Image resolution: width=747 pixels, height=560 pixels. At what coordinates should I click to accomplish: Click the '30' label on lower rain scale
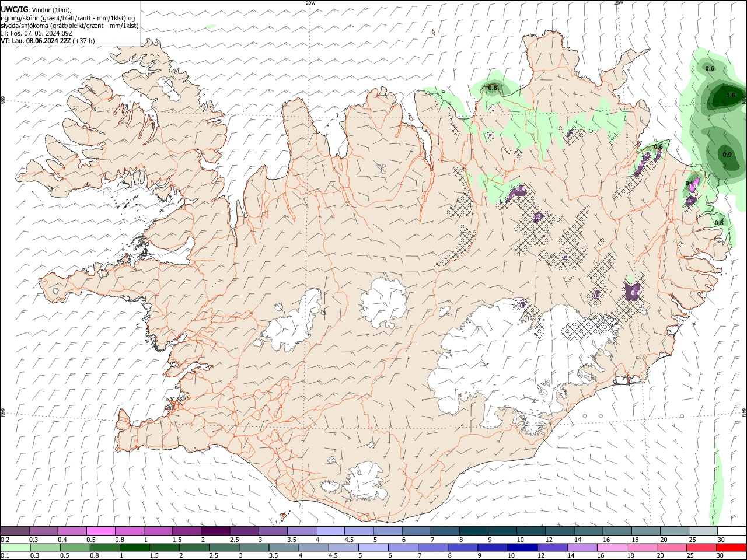[721, 556]
